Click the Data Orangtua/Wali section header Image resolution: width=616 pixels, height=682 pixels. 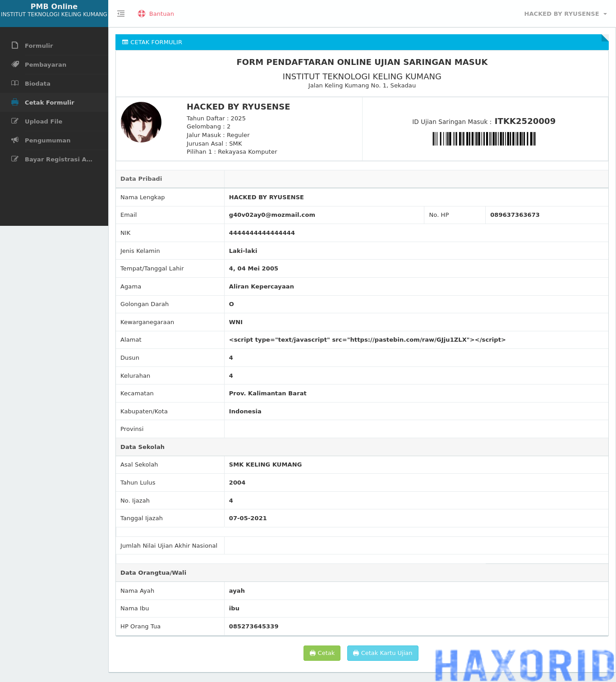coord(153,573)
